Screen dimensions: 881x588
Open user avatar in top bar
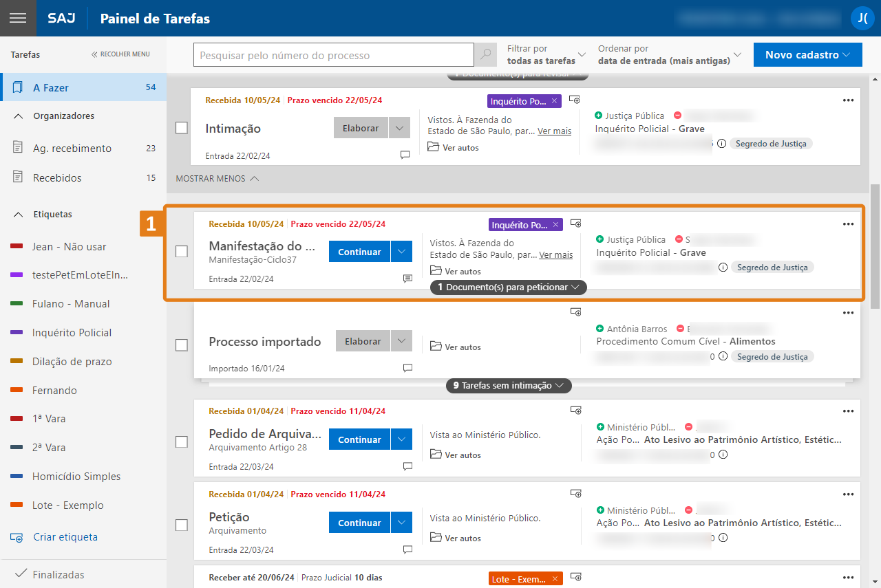click(862, 18)
